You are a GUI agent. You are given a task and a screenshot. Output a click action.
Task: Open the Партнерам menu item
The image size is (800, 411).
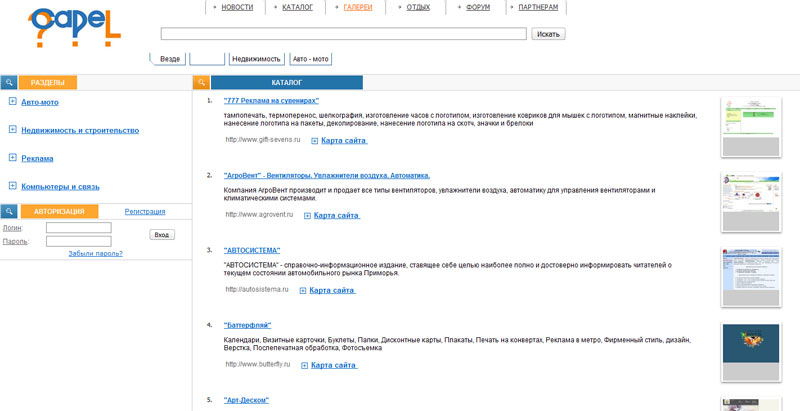(538, 7)
